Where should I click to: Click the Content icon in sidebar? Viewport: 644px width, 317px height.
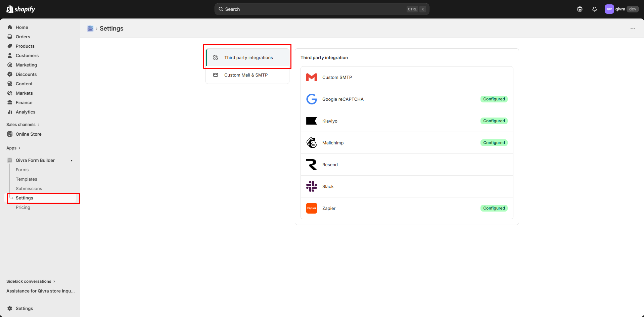(x=10, y=84)
